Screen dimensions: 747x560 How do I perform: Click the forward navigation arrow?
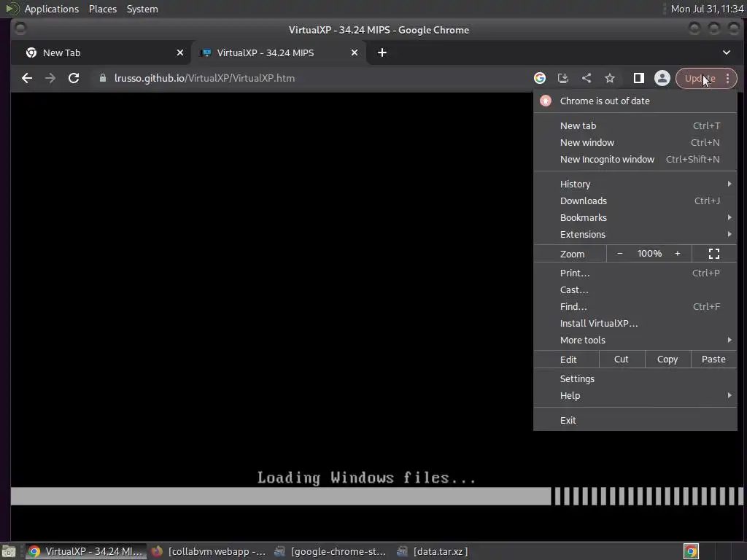click(50, 78)
